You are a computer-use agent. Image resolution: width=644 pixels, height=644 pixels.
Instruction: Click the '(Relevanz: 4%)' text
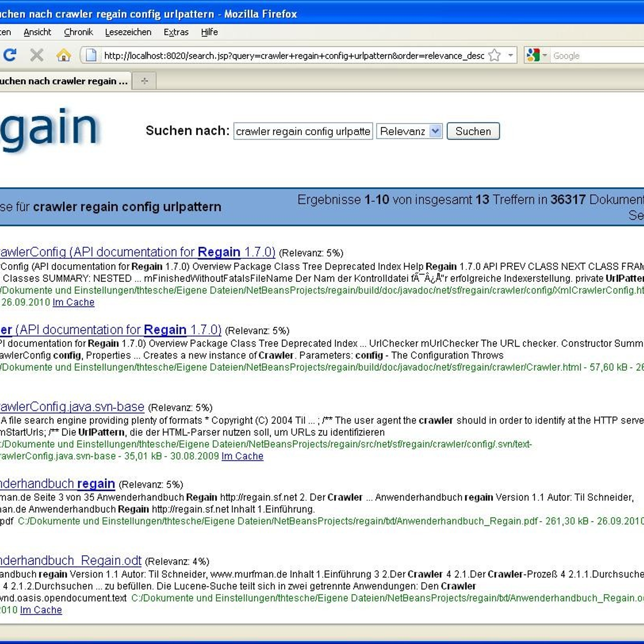177,561
